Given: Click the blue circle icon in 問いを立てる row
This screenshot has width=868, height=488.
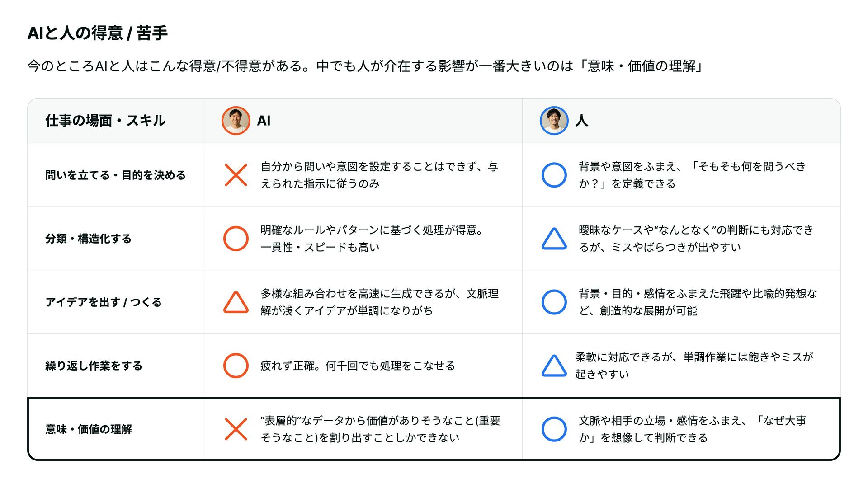Looking at the screenshot, I should 554,175.
